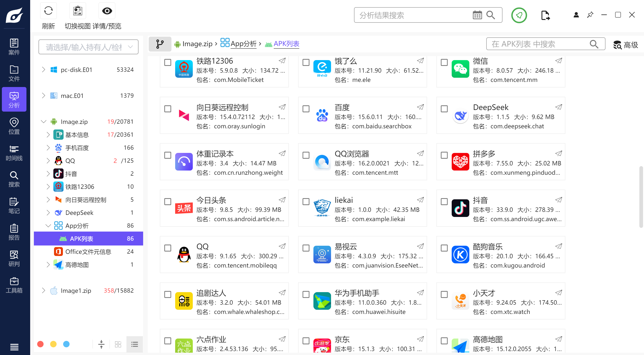Switch tree panel to grid view icon
644x355 pixels.
click(x=118, y=344)
